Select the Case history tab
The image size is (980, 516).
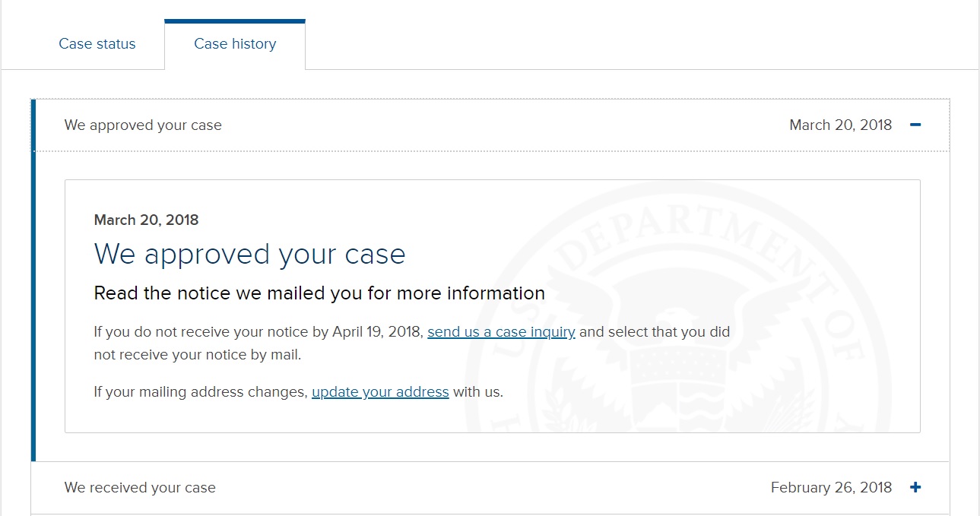235,44
